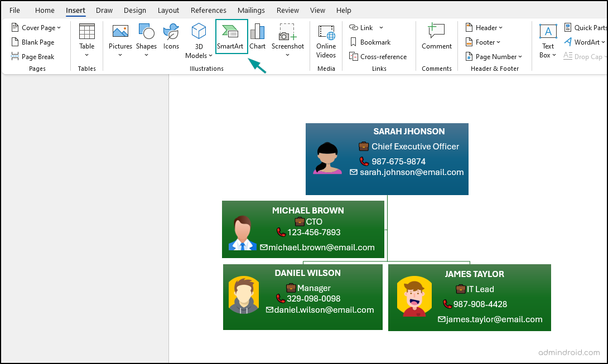Insert a Page Break
This screenshot has width=608, height=364.
pos(35,56)
